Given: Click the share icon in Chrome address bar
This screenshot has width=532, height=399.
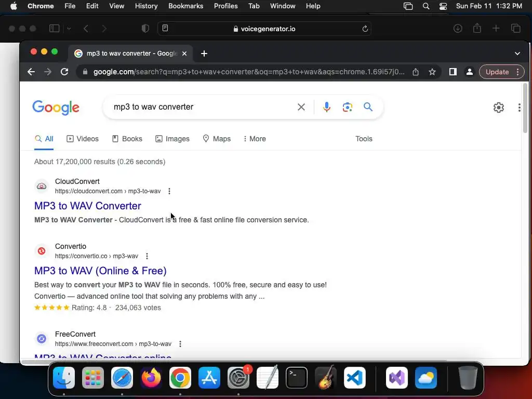Looking at the screenshot, I should (x=416, y=72).
